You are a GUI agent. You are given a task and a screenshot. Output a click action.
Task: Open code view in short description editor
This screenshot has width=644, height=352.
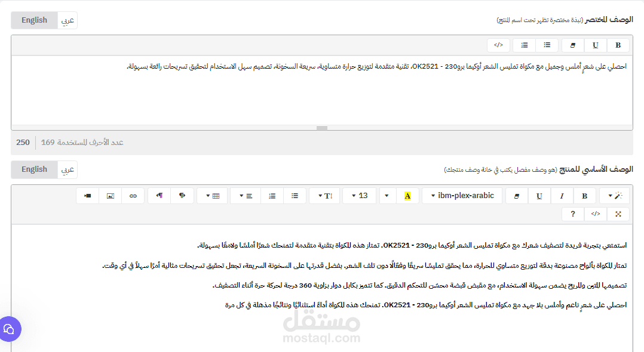(x=498, y=45)
